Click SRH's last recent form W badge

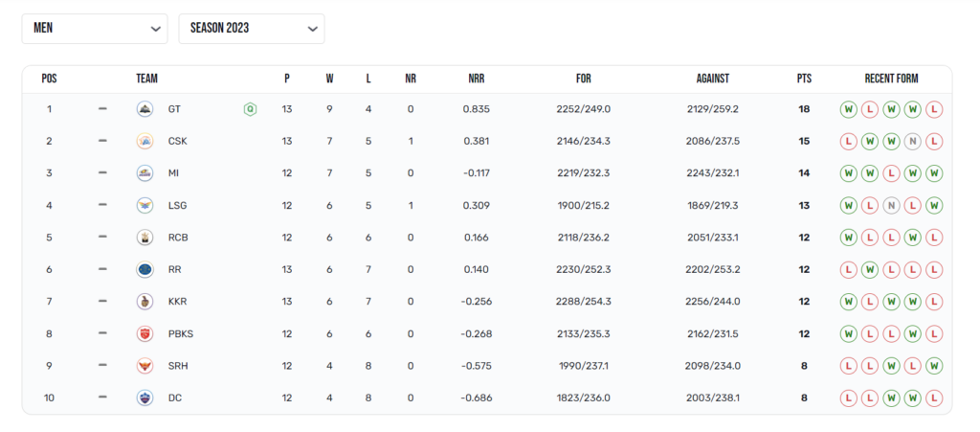[934, 366]
